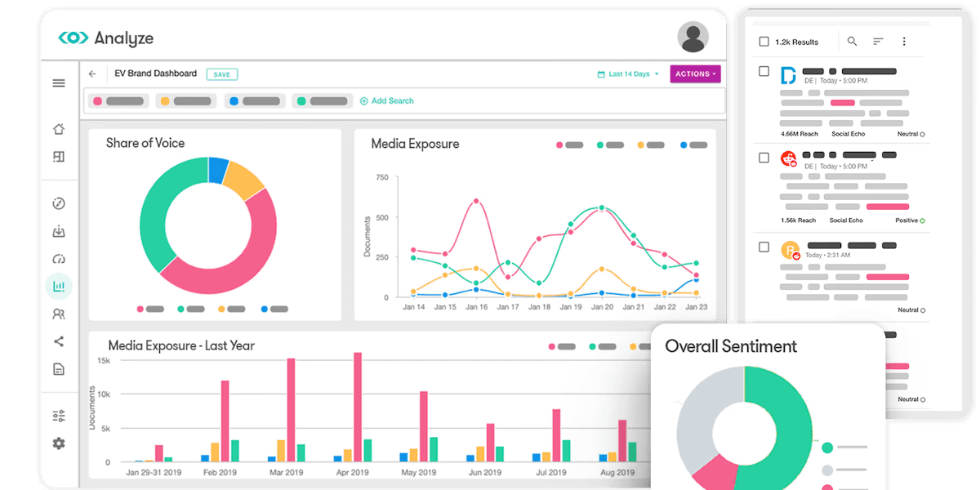Open the ACTIONS dropdown button
The image size is (980, 490).
point(696,73)
